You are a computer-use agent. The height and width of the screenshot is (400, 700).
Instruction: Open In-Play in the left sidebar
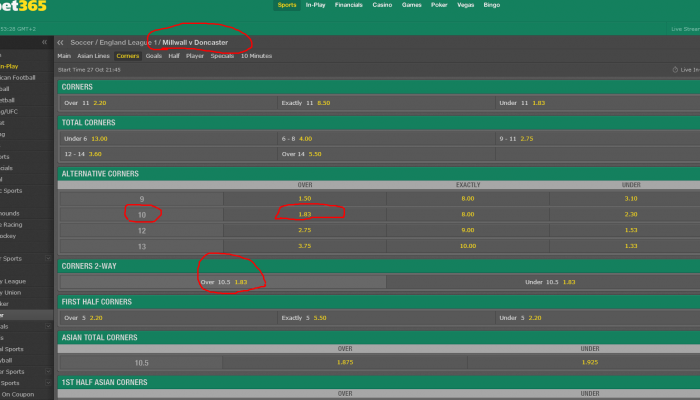tap(9, 66)
